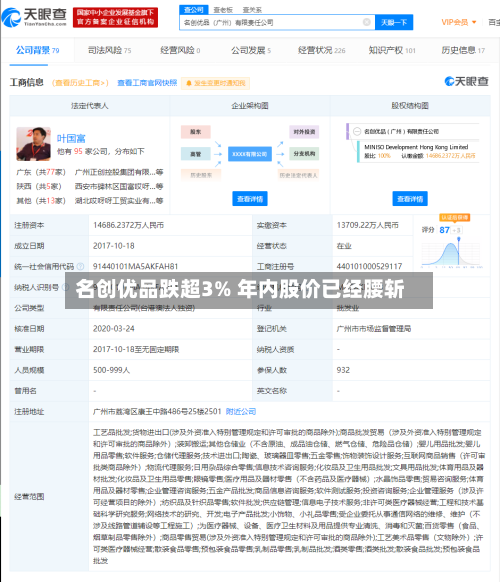Screen dimensions: 500x582
Task: Switch to the 查公司 search tab
Action: coord(194,10)
